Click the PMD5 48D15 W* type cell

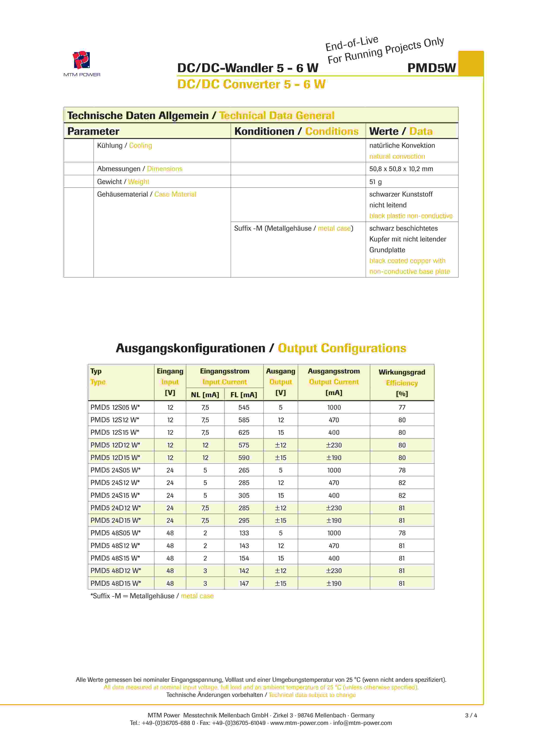pos(115,583)
